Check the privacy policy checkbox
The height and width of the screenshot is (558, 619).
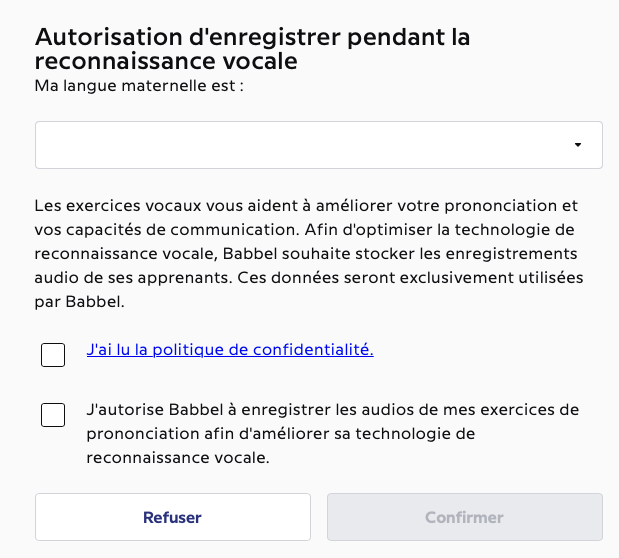(53, 354)
